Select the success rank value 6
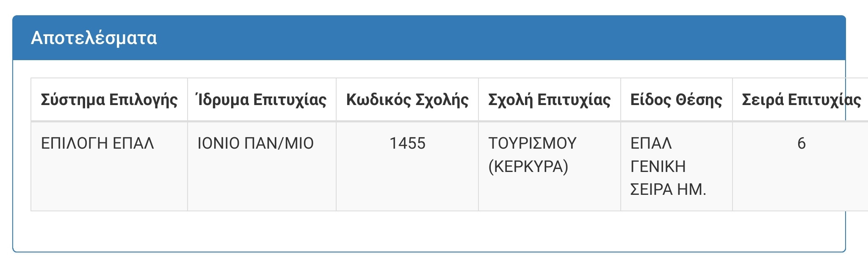This screenshot has width=868, height=277. tap(801, 144)
